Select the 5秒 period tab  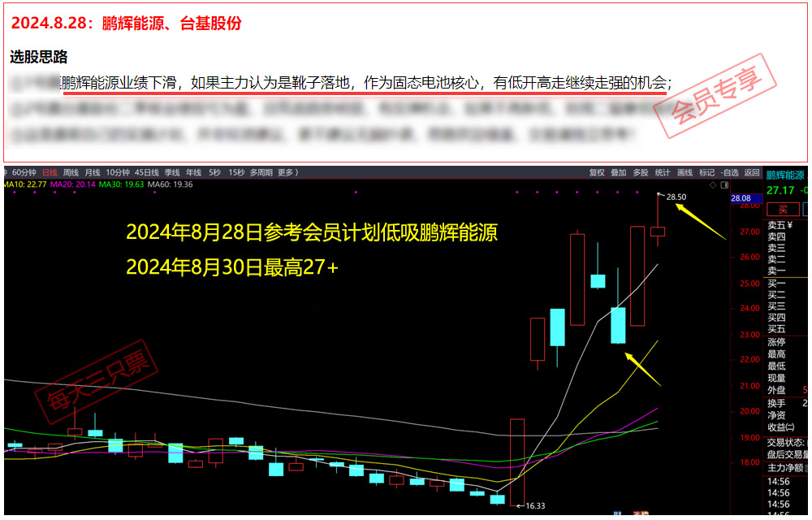pos(215,172)
